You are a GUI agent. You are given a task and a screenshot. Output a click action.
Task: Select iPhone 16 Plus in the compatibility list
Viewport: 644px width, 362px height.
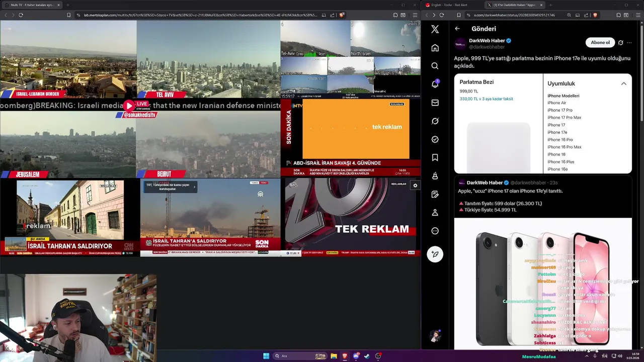[x=560, y=162]
